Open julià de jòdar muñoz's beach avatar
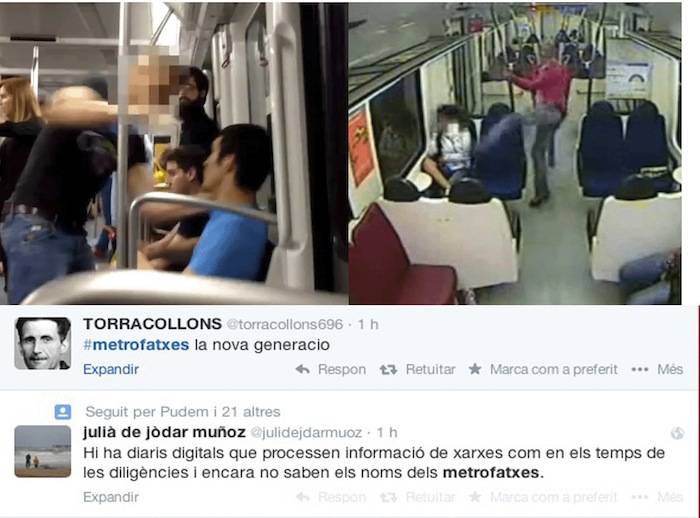The width and height of the screenshot is (700, 518). click(x=43, y=451)
